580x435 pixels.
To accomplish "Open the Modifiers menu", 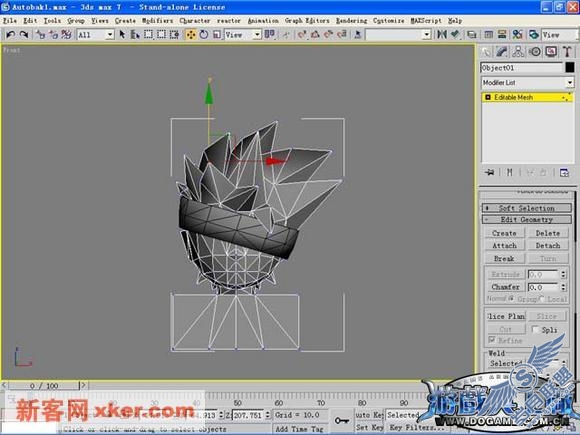I will [x=157, y=21].
